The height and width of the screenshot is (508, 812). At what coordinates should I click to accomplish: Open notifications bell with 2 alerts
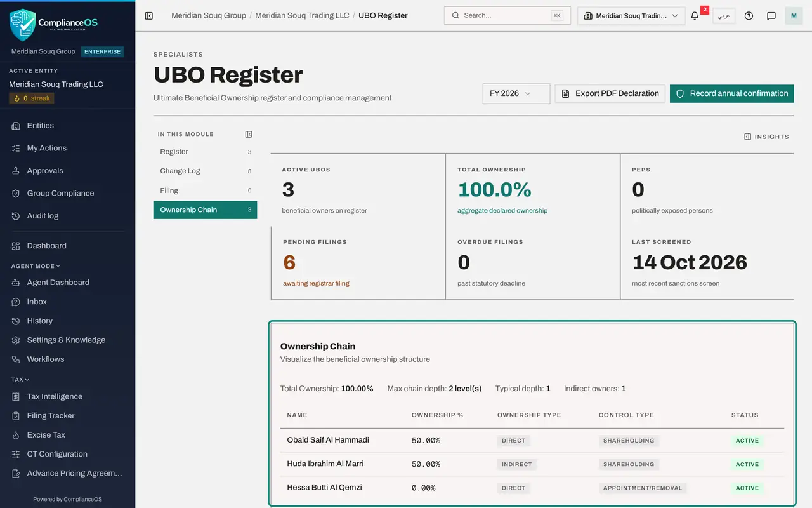pos(695,16)
